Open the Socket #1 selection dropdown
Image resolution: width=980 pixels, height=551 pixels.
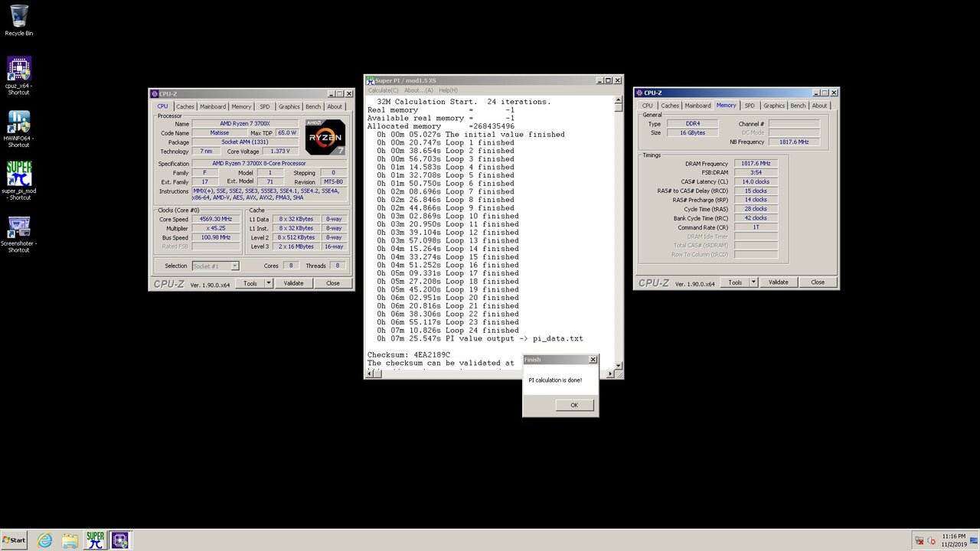(x=215, y=266)
